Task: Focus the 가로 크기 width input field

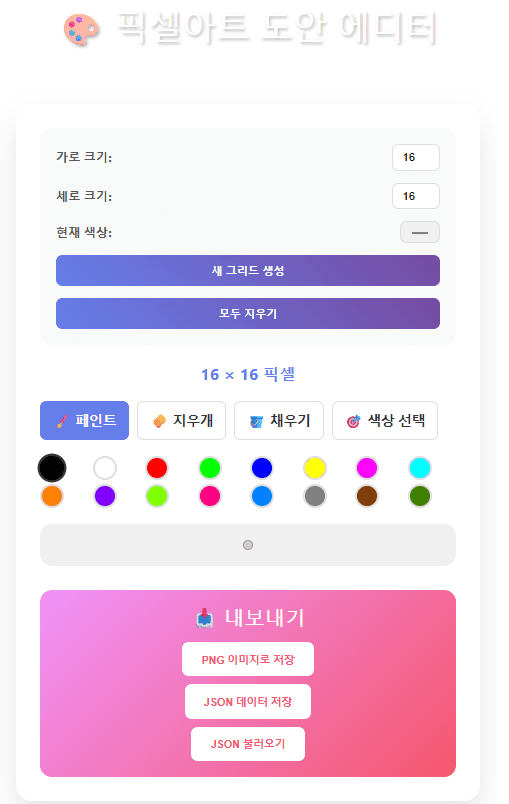Action: point(416,157)
